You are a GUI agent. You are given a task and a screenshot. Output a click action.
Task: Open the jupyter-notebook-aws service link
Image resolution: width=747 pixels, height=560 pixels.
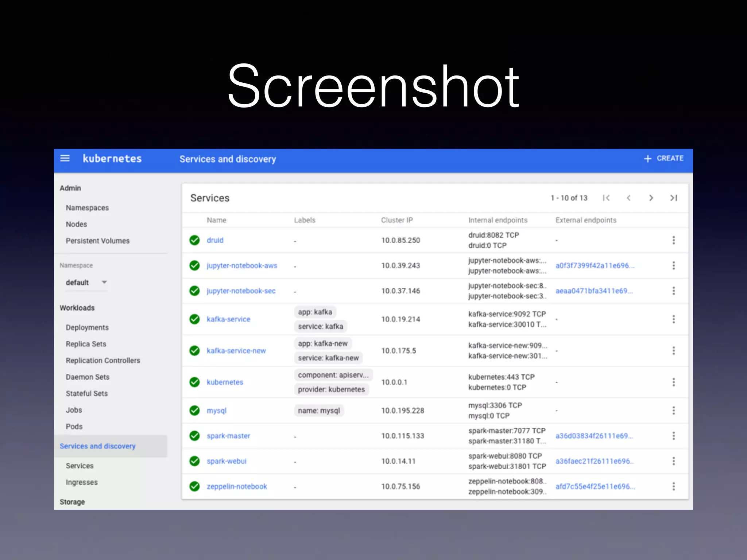pyautogui.click(x=242, y=266)
